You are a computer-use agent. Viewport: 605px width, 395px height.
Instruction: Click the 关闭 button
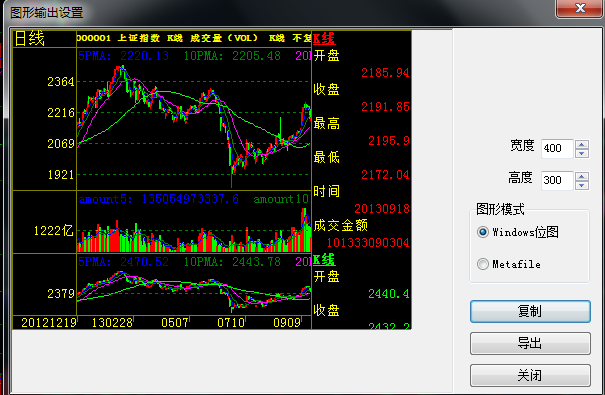point(530,375)
